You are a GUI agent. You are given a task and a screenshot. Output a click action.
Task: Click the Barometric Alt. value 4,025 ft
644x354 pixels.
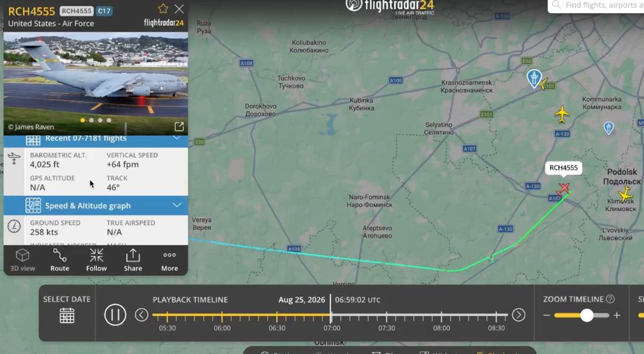pos(47,165)
